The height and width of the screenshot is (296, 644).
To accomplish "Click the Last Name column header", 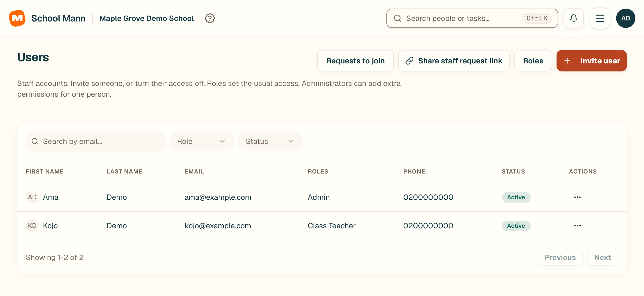I will point(125,171).
